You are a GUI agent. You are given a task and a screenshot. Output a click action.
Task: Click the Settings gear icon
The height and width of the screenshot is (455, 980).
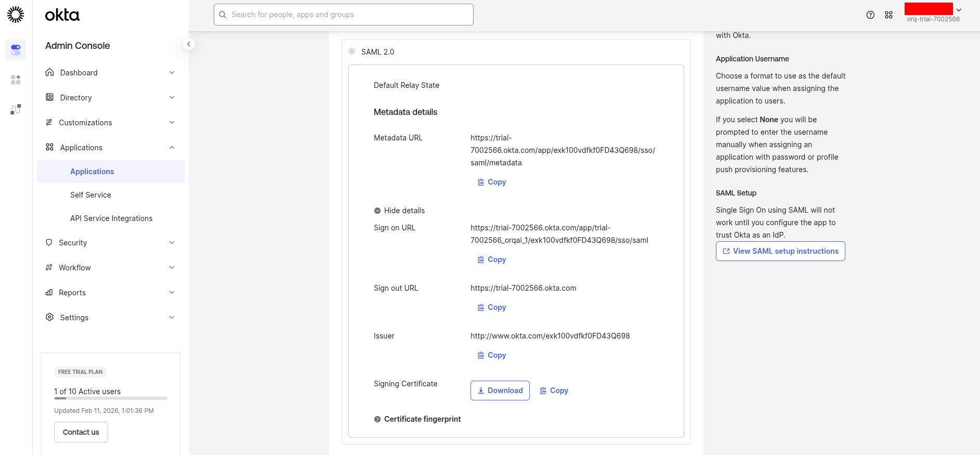point(49,317)
